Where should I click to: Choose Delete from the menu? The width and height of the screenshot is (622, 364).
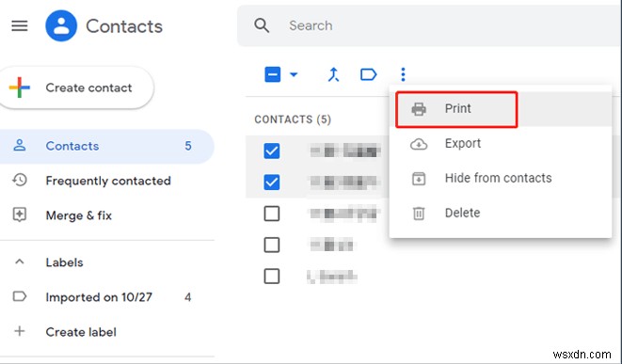[x=501, y=213]
